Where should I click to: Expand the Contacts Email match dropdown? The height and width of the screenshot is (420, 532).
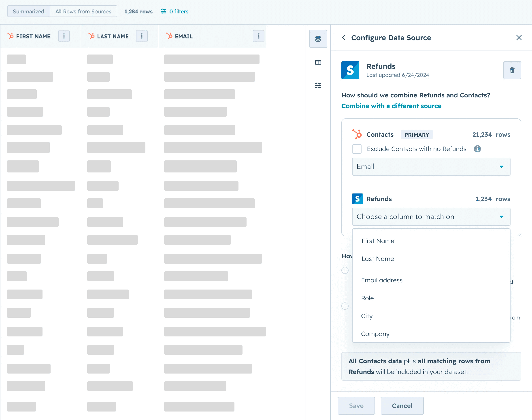(431, 167)
